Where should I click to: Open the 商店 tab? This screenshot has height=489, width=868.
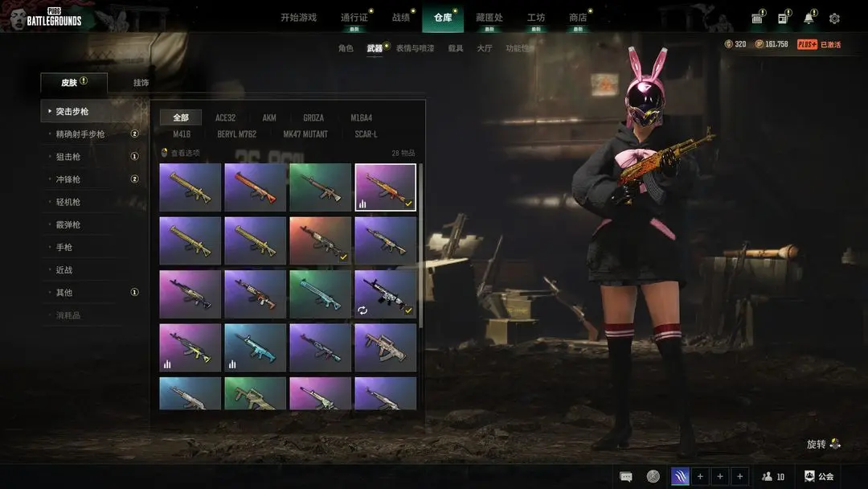pos(578,18)
